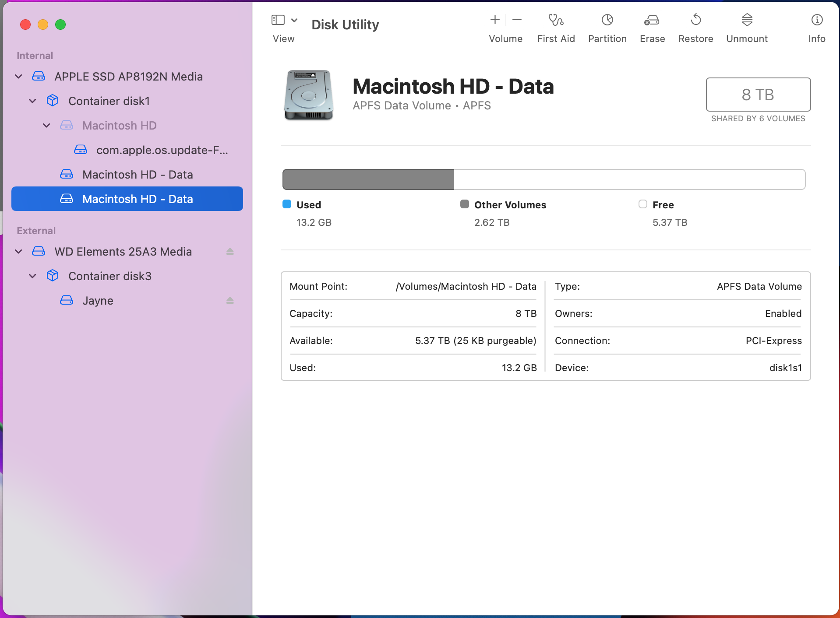Click the Disk Utility window title

click(345, 25)
